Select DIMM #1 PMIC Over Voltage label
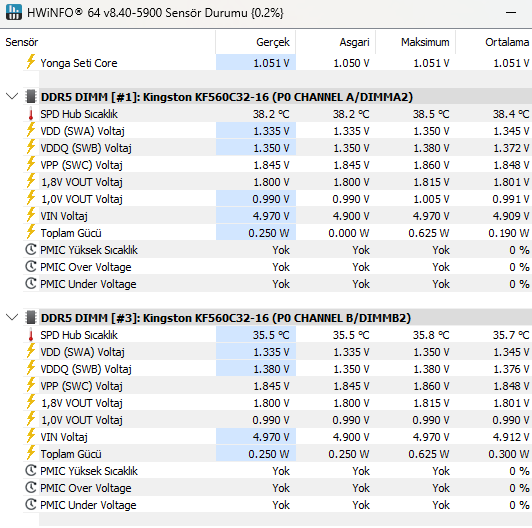The height and width of the screenshot is (528, 532). point(86,267)
